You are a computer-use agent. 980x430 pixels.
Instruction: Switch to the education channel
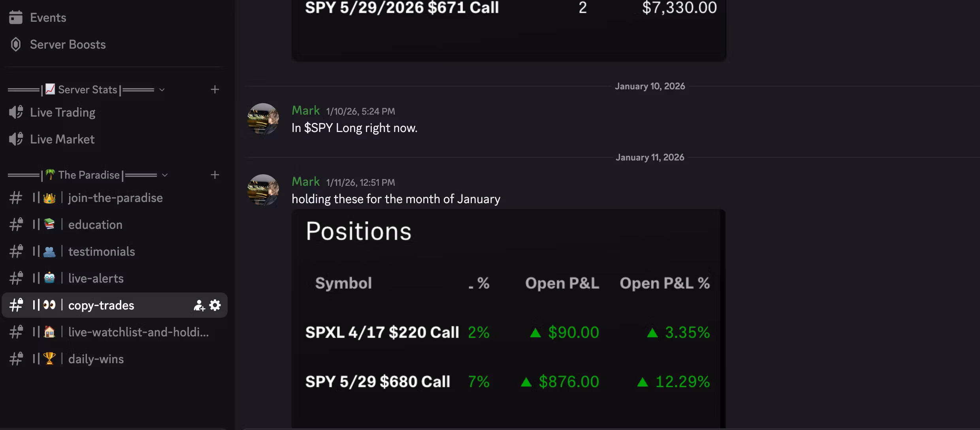pyautogui.click(x=95, y=225)
